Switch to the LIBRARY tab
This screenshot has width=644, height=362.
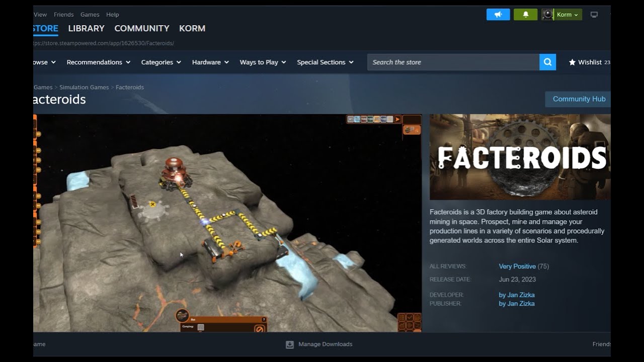[x=87, y=29]
